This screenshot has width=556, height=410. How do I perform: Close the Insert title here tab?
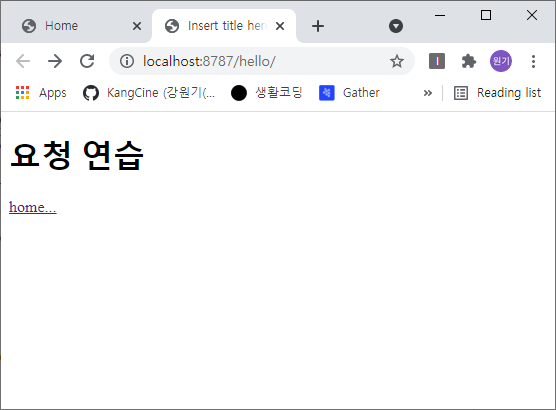coord(280,26)
